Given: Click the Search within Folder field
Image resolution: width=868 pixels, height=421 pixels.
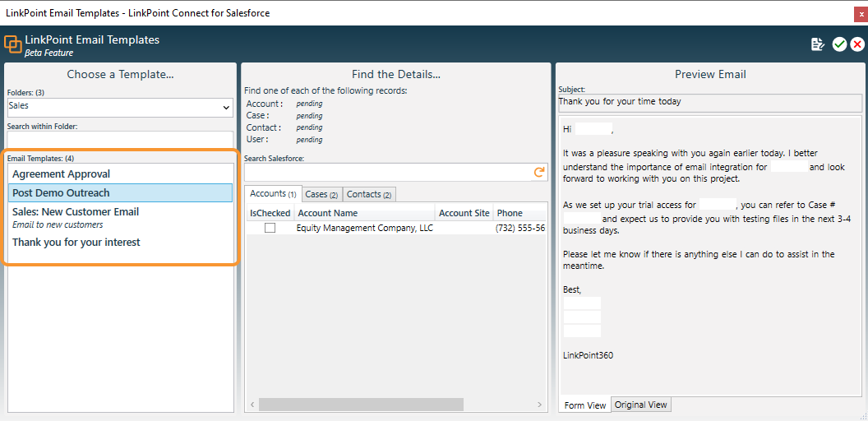Looking at the screenshot, I should [x=120, y=140].
